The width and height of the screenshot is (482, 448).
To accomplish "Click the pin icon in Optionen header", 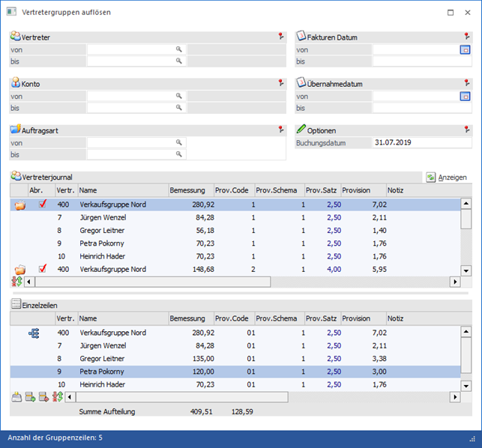I will tap(467, 130).
